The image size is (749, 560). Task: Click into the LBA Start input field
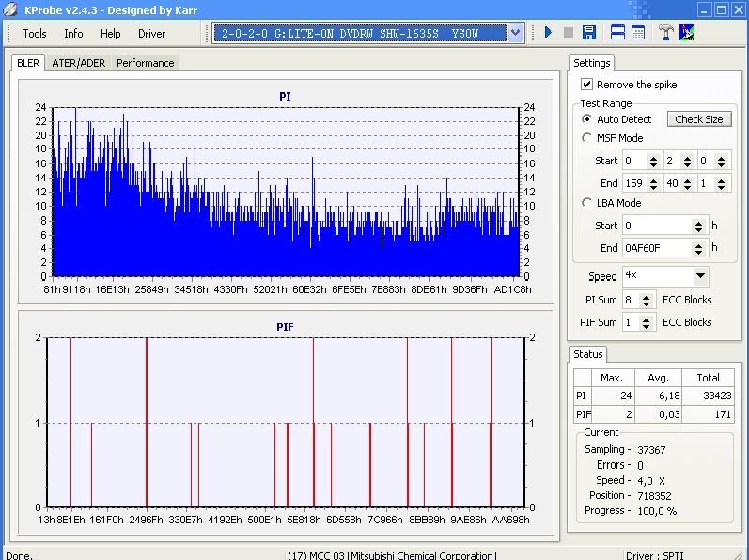point(657,226)
